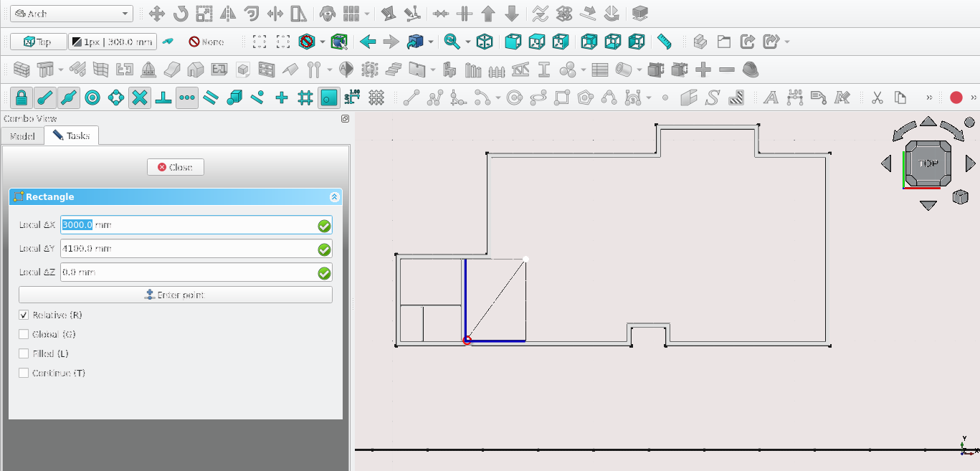Click the measure distance ruler icon

click(665, 42)
